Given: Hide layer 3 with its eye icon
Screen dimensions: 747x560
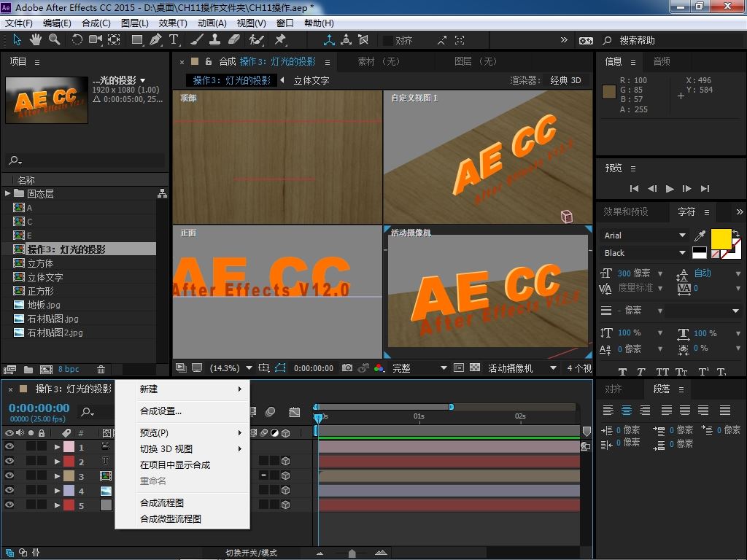Looking at the screenshot, I should pyautogui.click(x=9, y=475).
